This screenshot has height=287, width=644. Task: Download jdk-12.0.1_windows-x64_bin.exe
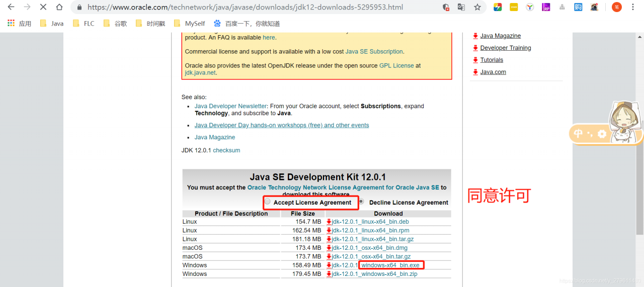(376, 265)
